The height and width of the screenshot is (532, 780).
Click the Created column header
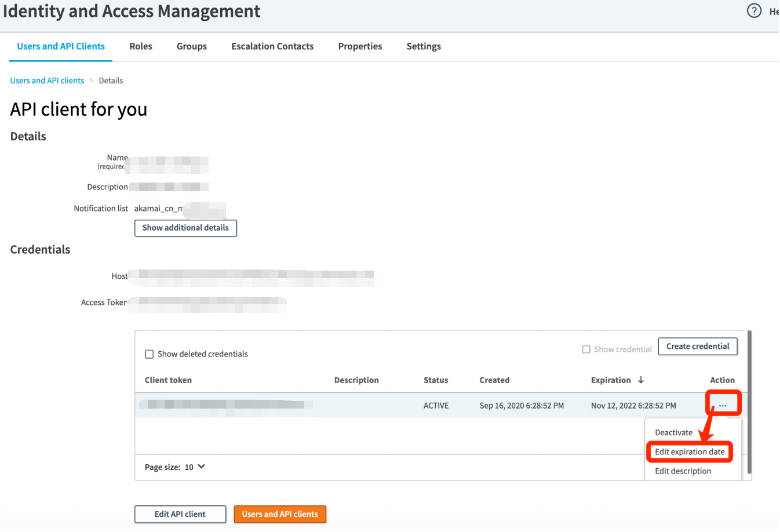pos(494,380)
